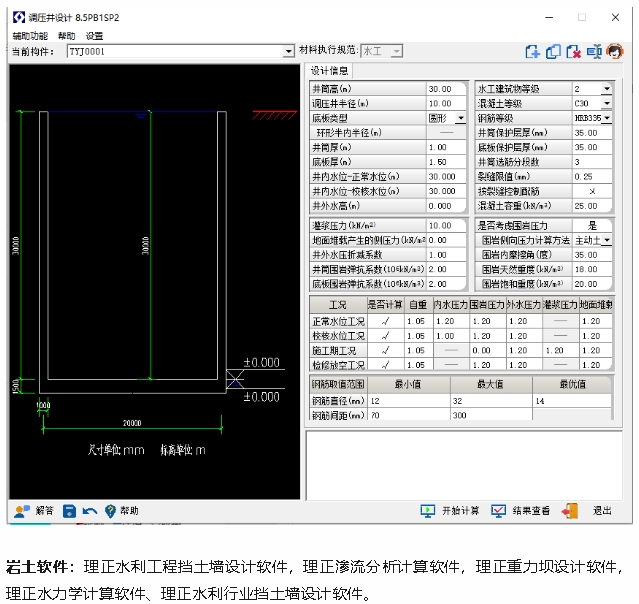The height and width of the screenshot is (604, 639).
Task: Click the 退出 exit door icon
Action: (571, 511)
